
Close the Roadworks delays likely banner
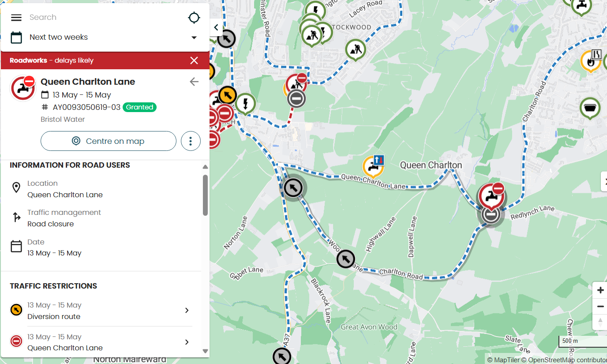(x=194, y=60)
